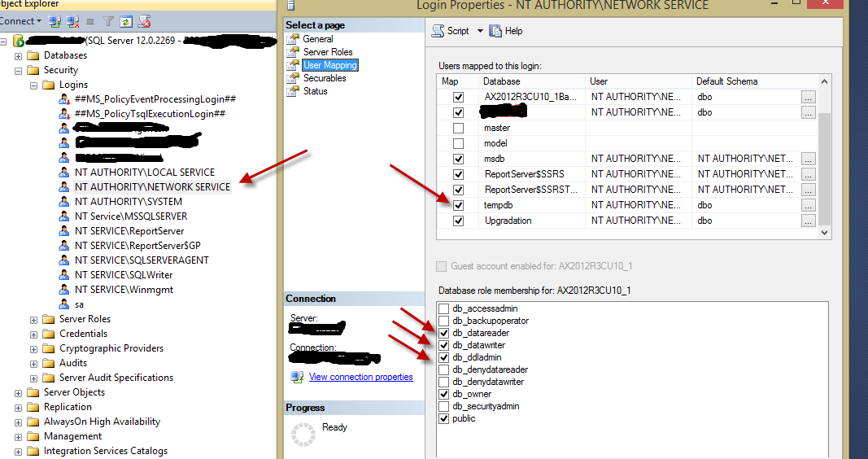Click the Help button in Login Properties
The width and height of the screenshot is (868, 459).
click(506, 31)
